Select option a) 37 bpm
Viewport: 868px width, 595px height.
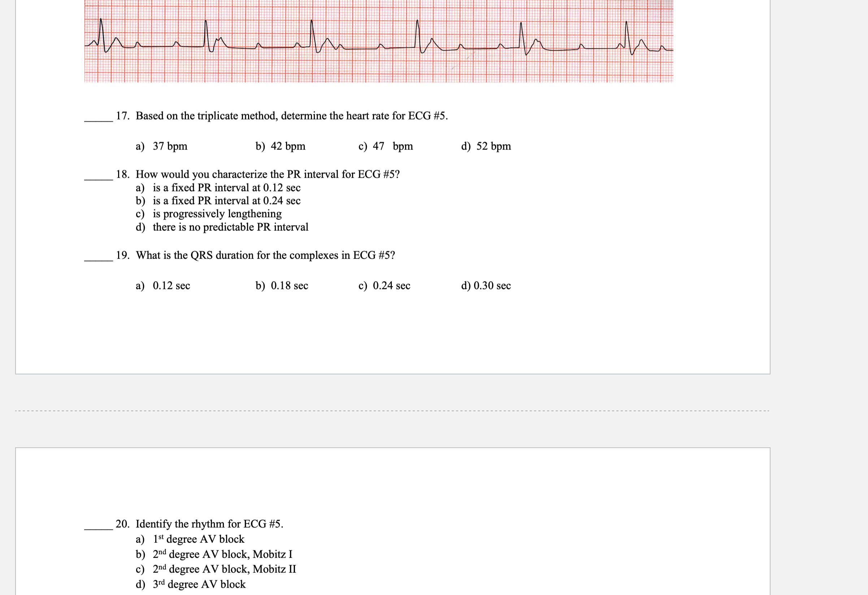pos(161,146)
